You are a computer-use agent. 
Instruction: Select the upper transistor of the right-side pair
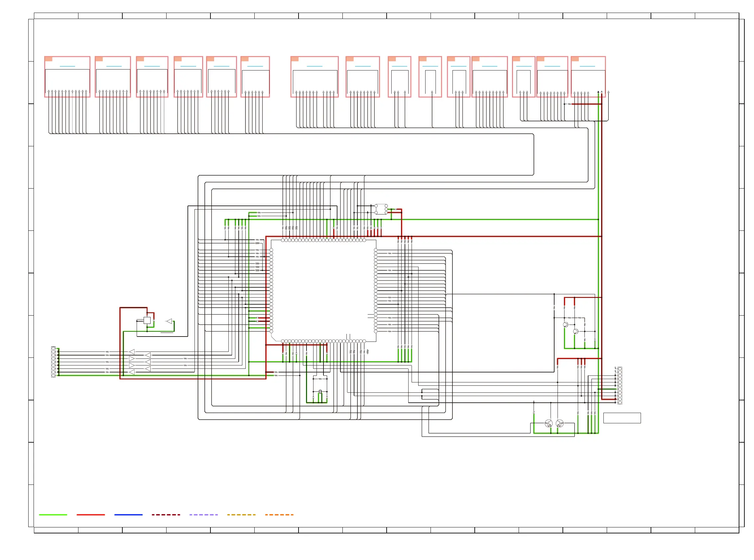pyautogui.click(x=565, y=325)
